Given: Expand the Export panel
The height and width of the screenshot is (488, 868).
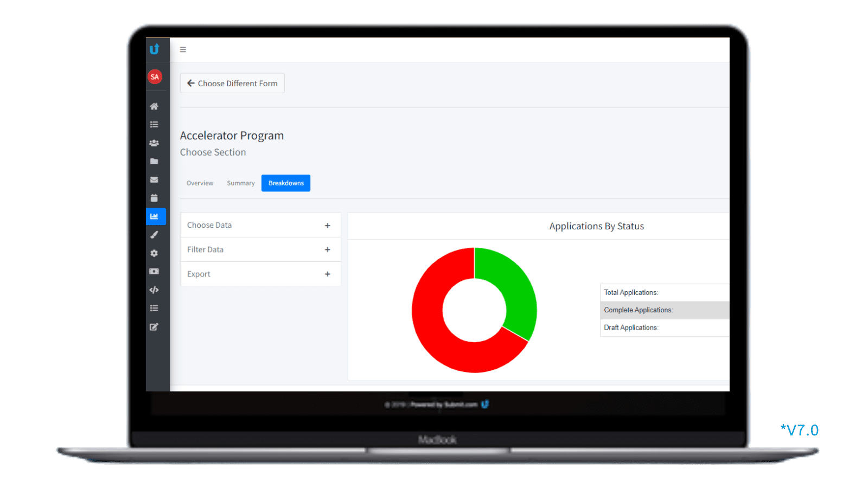Looking at the screenshot, I should click(260, 274).
